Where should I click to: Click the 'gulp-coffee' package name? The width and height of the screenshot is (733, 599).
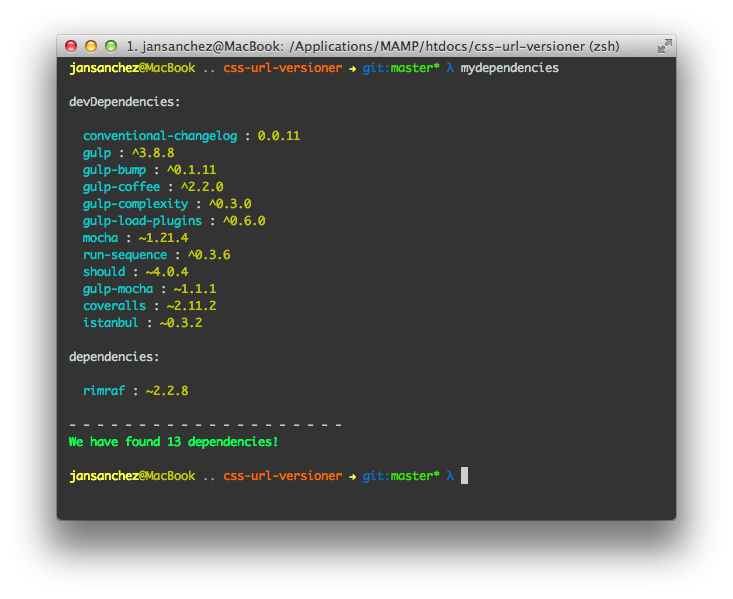click(x=122, y=187)
